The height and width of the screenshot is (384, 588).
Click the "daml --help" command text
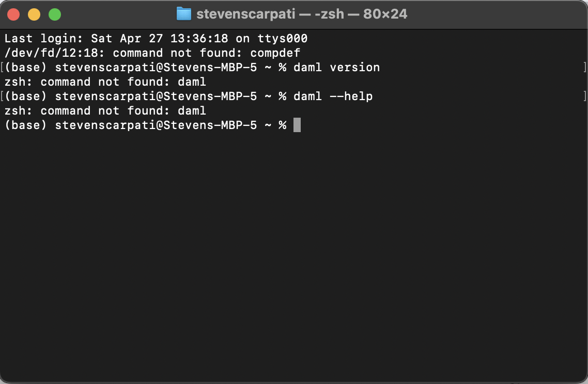tap(333, 96)
